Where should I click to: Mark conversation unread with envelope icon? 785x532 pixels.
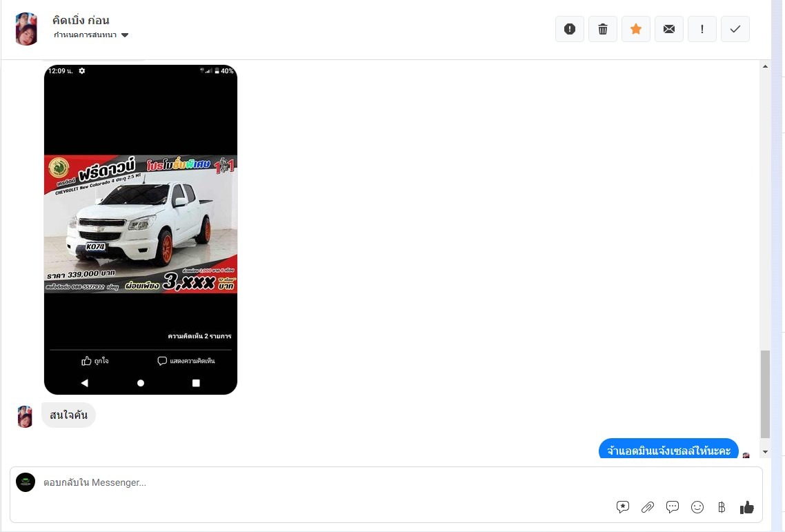pyautogui.click(x=669, y=29)
